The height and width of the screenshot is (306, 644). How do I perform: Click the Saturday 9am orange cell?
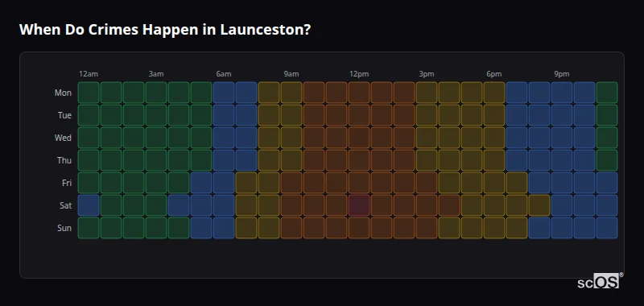(291, 205)
